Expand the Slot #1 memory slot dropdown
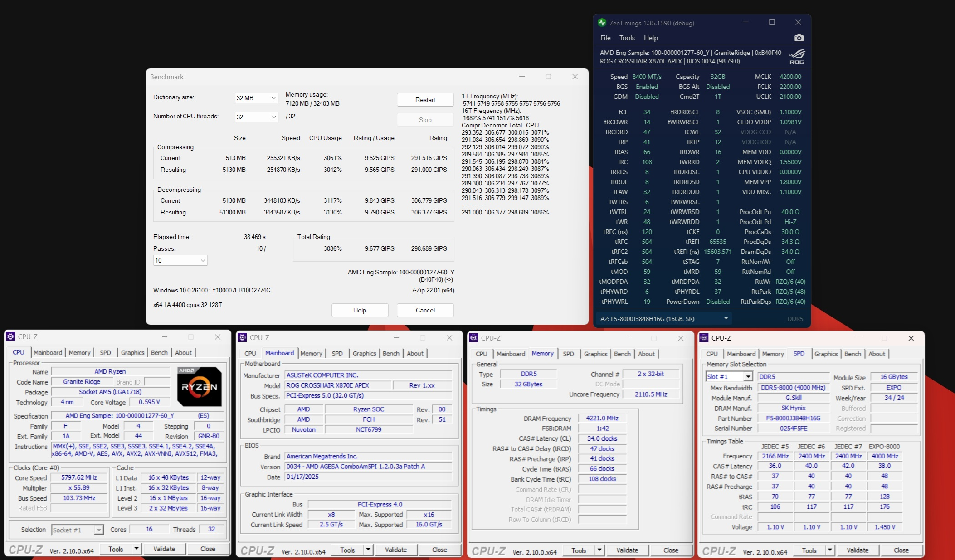The width and height of the screenshot is (955, 560). pos(729,377)
